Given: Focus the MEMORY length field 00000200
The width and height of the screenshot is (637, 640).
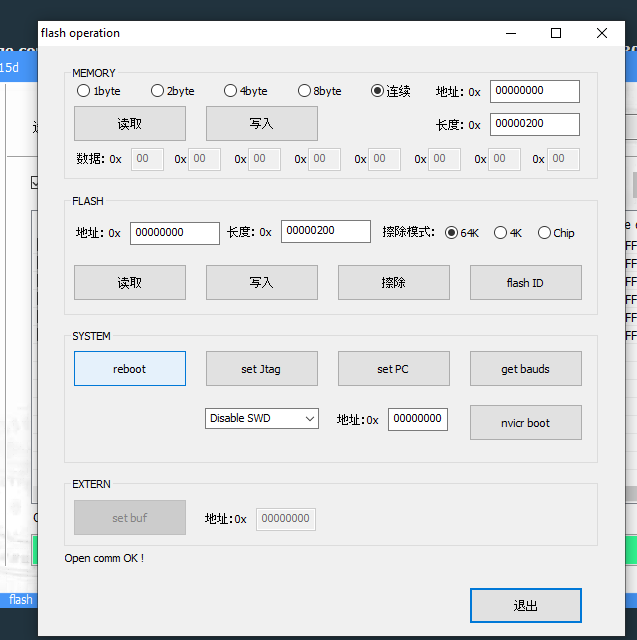Looking at the screenshot, I should coord(535,124).
